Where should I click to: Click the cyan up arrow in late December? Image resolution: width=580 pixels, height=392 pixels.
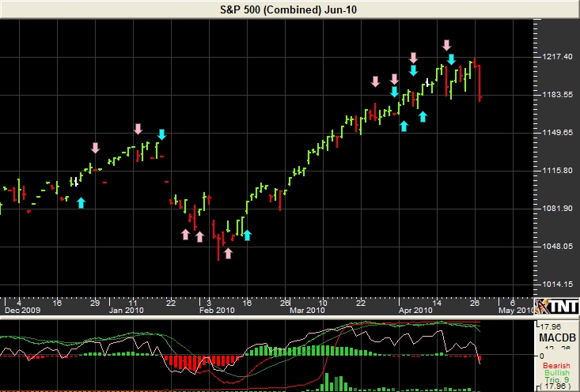[81, 202]
